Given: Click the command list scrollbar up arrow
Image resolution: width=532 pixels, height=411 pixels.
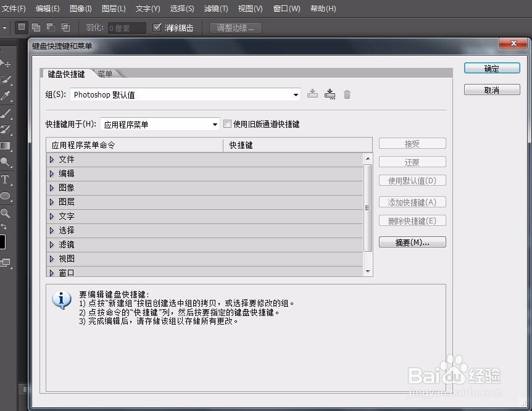Looking at the screenshot, I should pos(368,159).
